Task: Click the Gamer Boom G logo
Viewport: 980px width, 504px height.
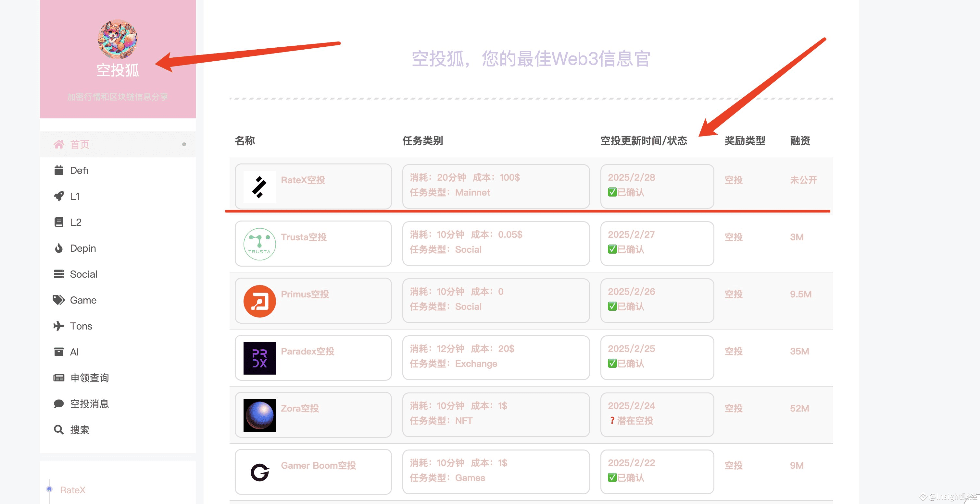Action: 259,472
